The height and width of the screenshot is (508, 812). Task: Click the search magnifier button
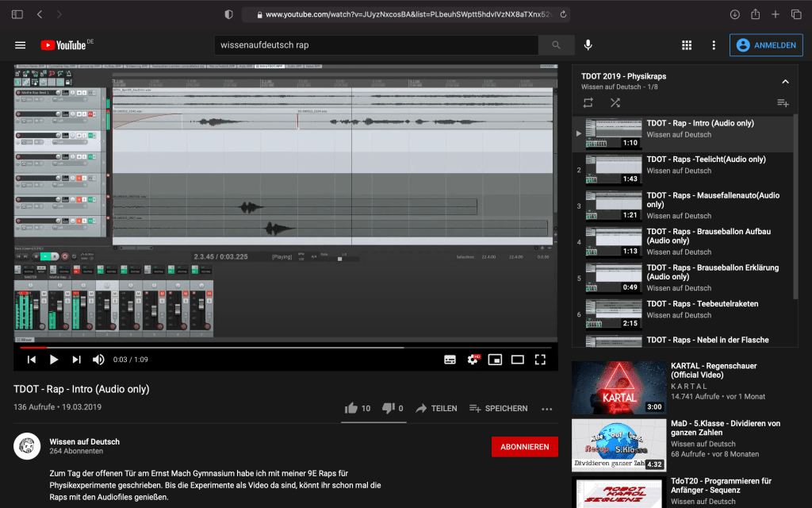[557, 45]
